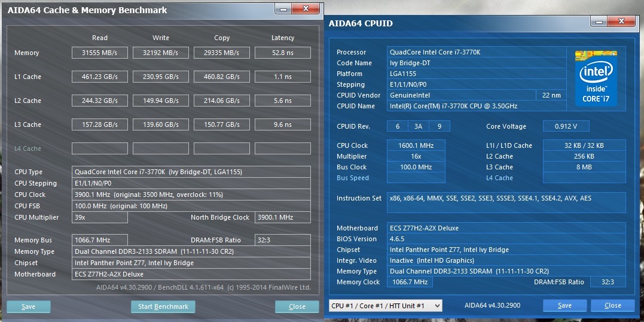Viewport: 644px width, 322px height.
Task: Click the empty Bus Speed field
Action: point(416,178)
